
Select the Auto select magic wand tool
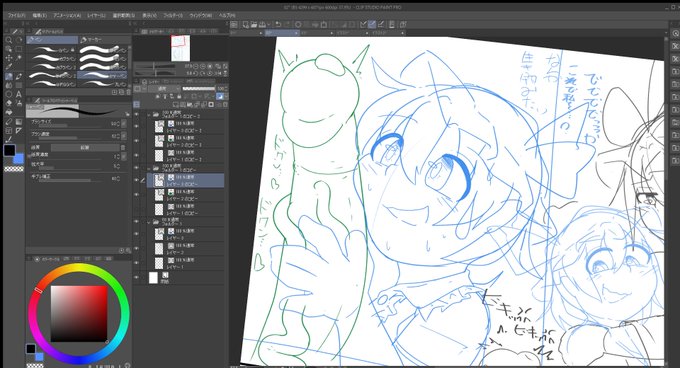tap(19, 58)
